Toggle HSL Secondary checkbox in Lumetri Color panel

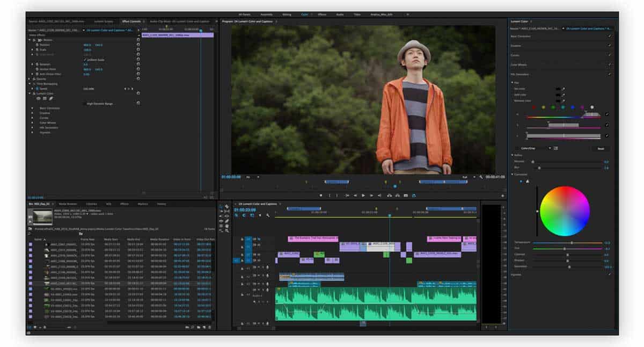(x=610, y=74)
